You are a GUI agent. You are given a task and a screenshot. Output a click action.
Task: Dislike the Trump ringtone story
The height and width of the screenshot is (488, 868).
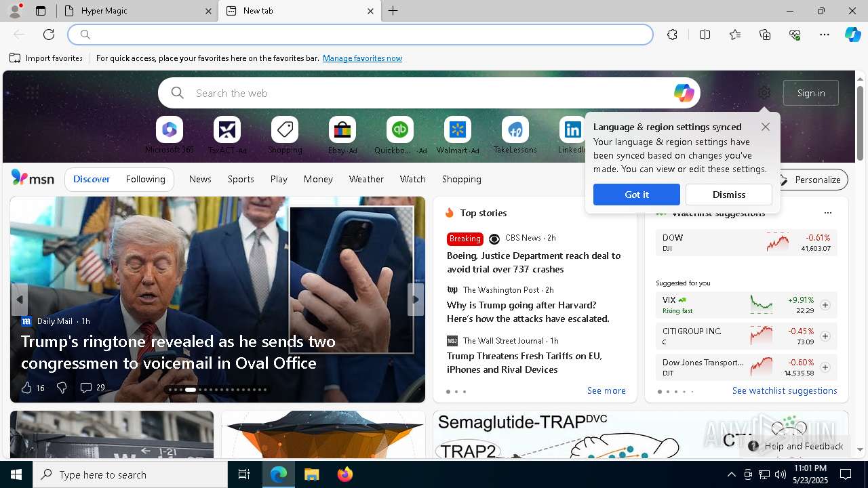click(62, 388)
